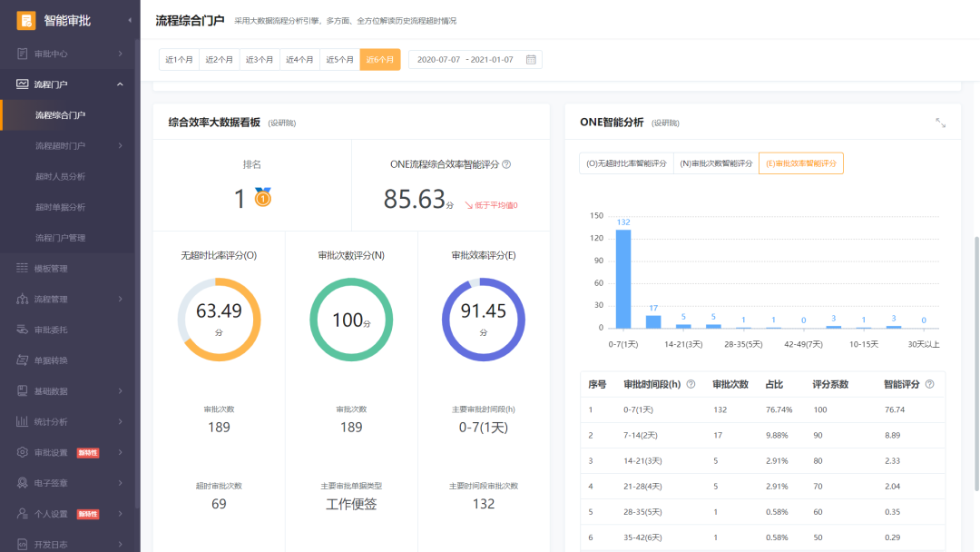Click the help icon beside ONE流程综合效率智能评分
The width and height of the screenshot is (980, 552).
pos(506,164)
